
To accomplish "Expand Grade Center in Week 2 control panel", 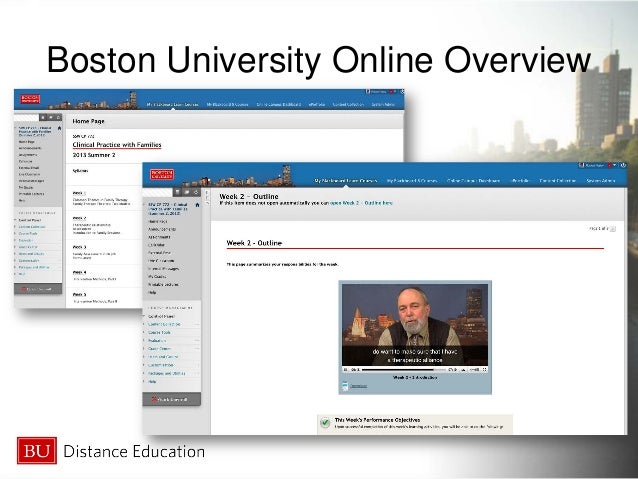I will (160, 349).
